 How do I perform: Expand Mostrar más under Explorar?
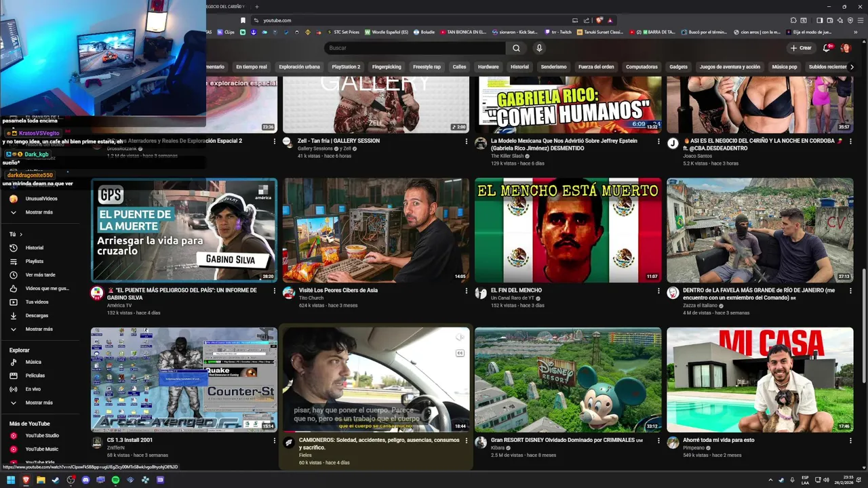coord(39,403)
